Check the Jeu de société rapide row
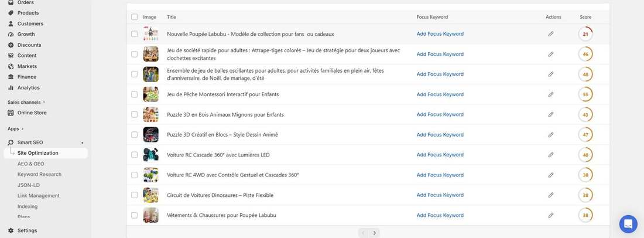Image resolution: width=644 pixels, height=238 pixels. (x=134, y=54)
